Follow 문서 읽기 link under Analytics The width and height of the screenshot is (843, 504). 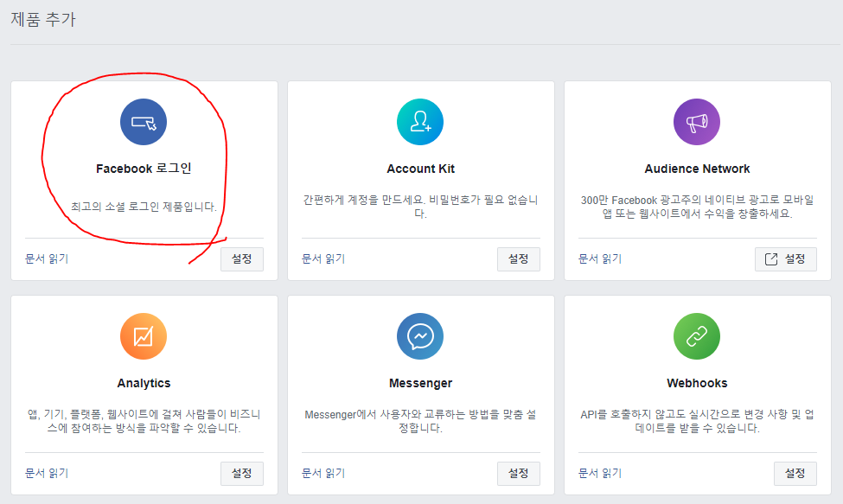click(x=47, y=474)
